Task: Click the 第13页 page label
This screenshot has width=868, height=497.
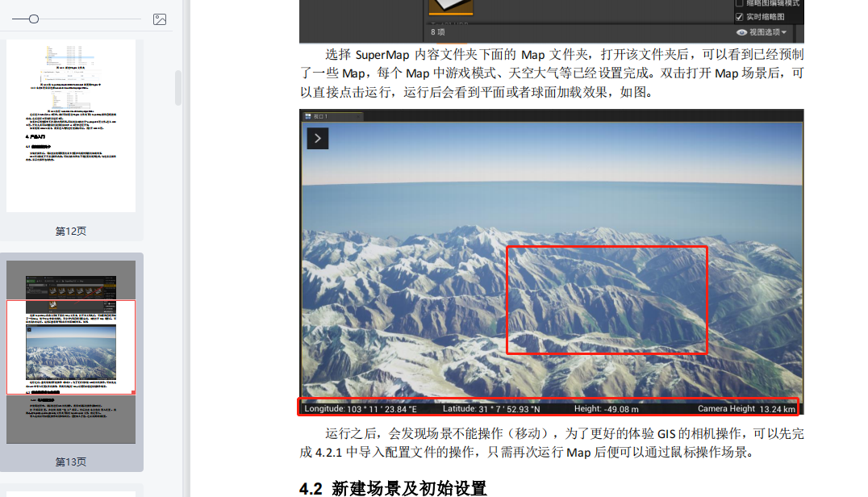Action: click(x=71, y=462)
